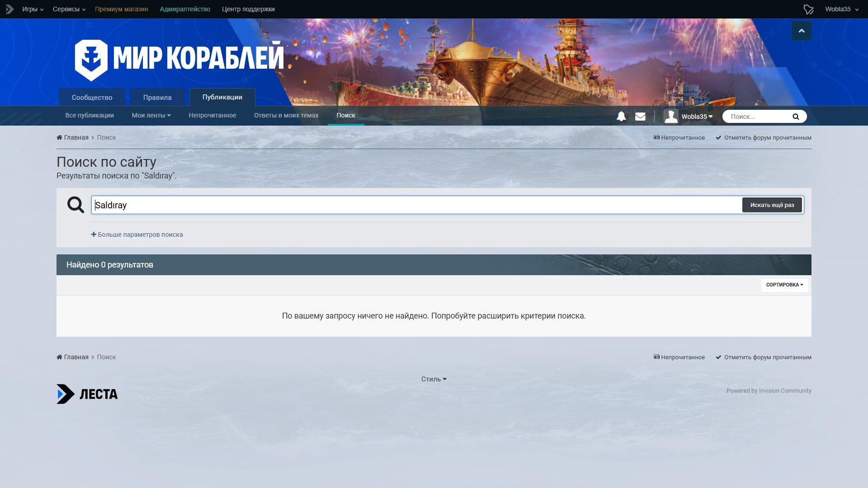Viewport: 868px width, 488px height.
Task: Open the Сервисы dropdown menu
Action: click(x=69, y=9)
